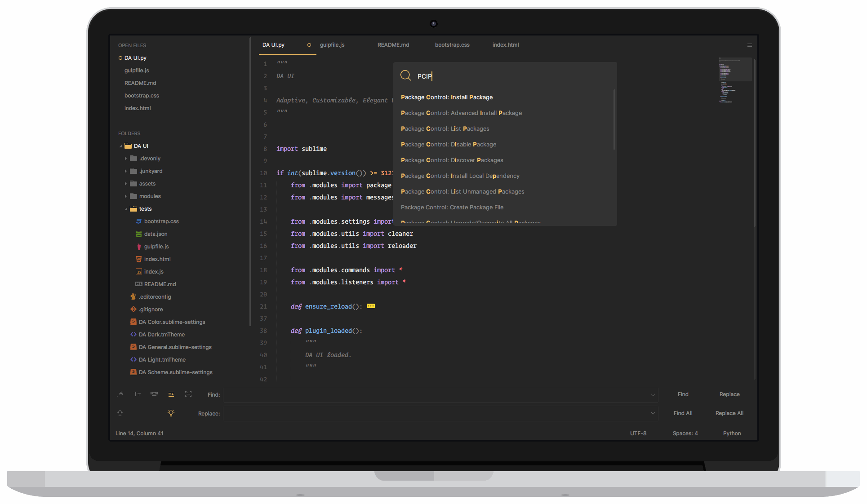Toggle whole word match option
Screen dimensions: 867x504
click(154, 394)
